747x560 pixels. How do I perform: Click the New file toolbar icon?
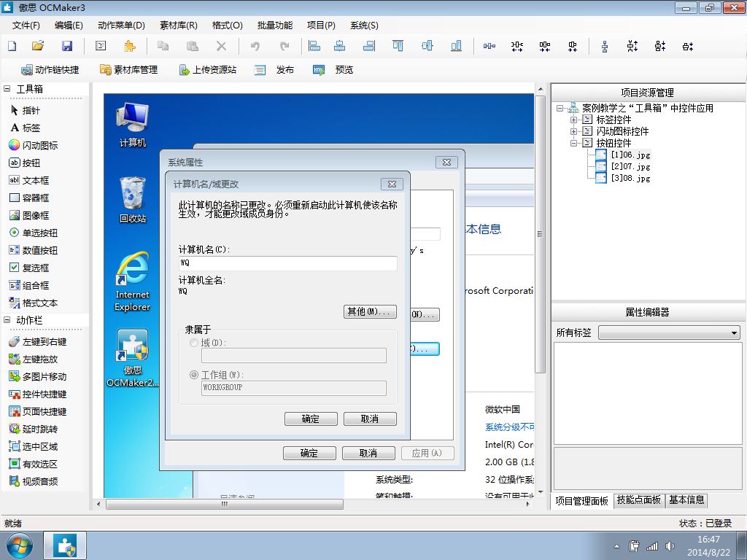(12, 46)
